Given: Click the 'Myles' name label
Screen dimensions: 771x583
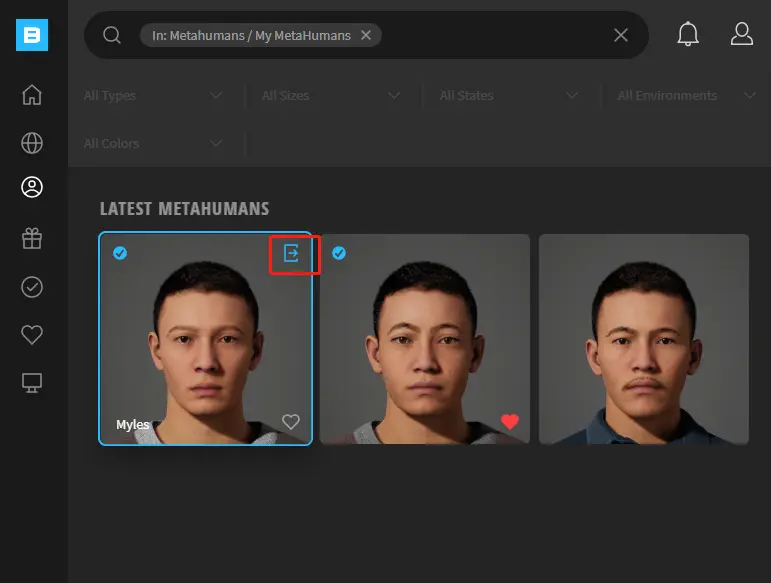Looking at the screenshot, I should click(x=132, y=424).
